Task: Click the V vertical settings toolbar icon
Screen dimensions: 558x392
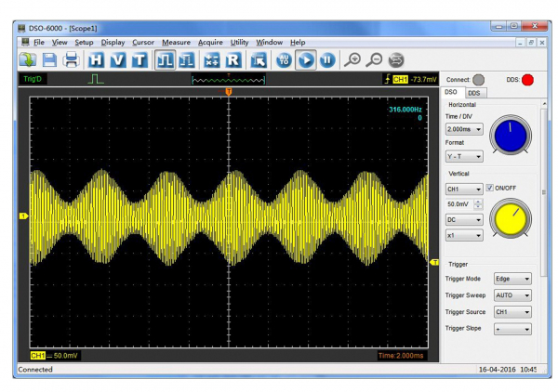Action: coord(118,60)
